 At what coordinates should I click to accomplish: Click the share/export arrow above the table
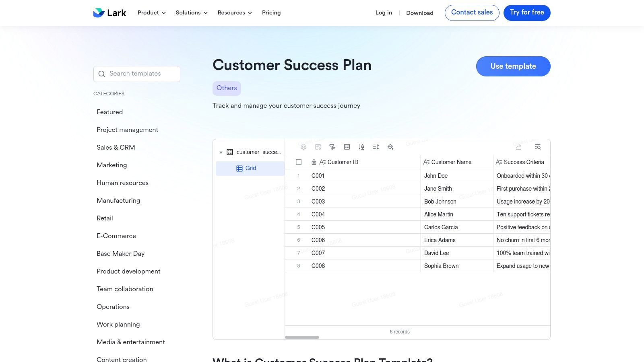pyautogui.click(x=518, y=147)
